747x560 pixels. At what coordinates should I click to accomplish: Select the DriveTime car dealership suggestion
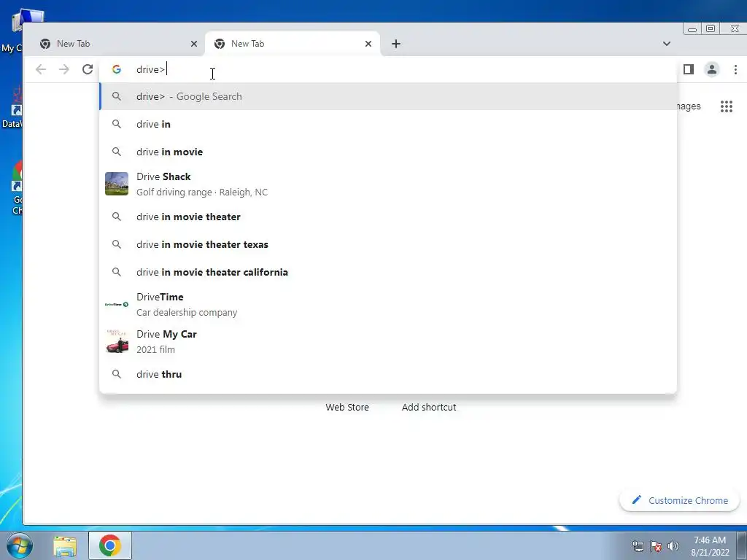pyautogui.click(x=388, y=304)
